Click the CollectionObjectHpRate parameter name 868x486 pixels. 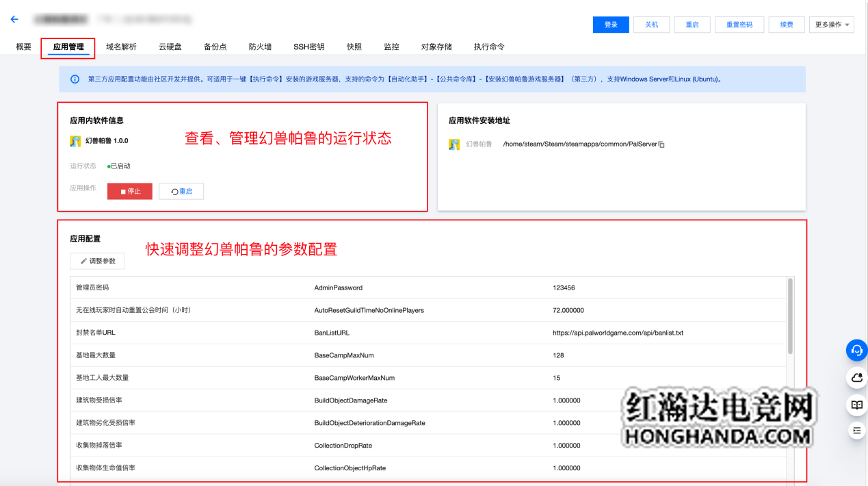pos(350,468)
